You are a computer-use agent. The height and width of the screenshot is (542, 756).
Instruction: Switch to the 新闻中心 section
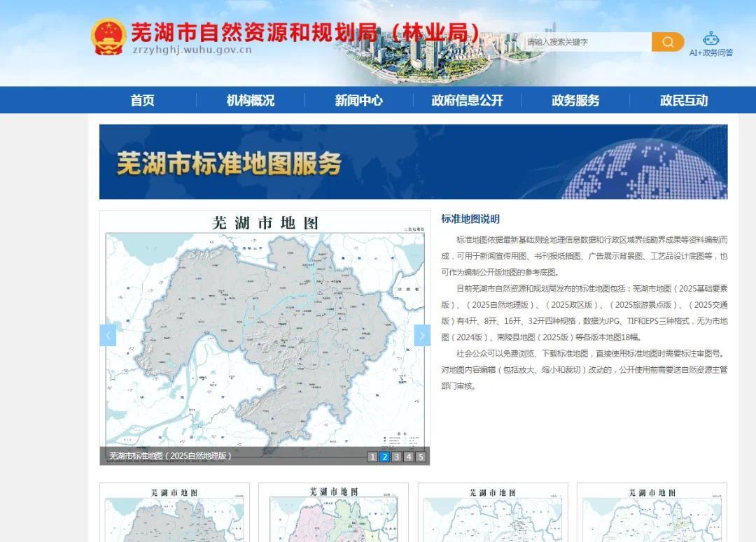click(x=359, y=100)
